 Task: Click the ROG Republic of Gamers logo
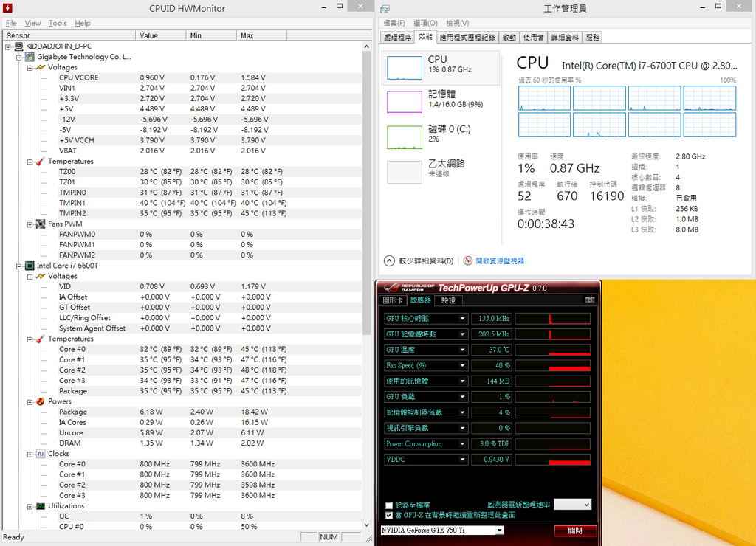click(x=409, y=288)
